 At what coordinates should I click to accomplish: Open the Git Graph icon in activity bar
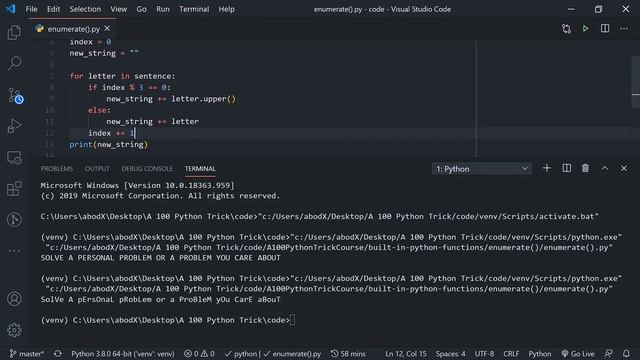[14, 220]
